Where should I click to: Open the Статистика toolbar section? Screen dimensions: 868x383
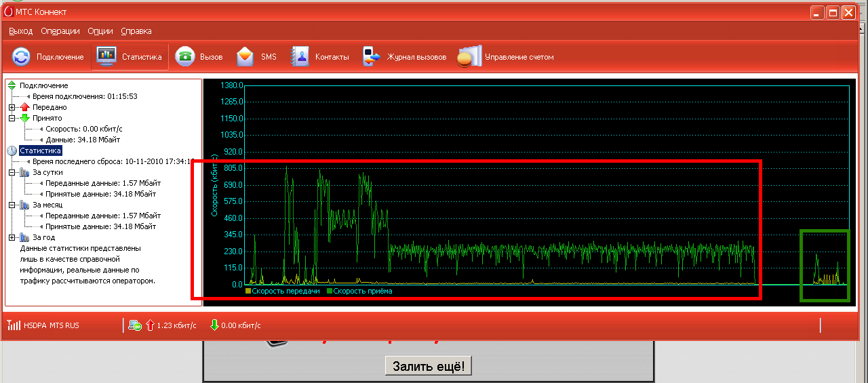[130, 57]
